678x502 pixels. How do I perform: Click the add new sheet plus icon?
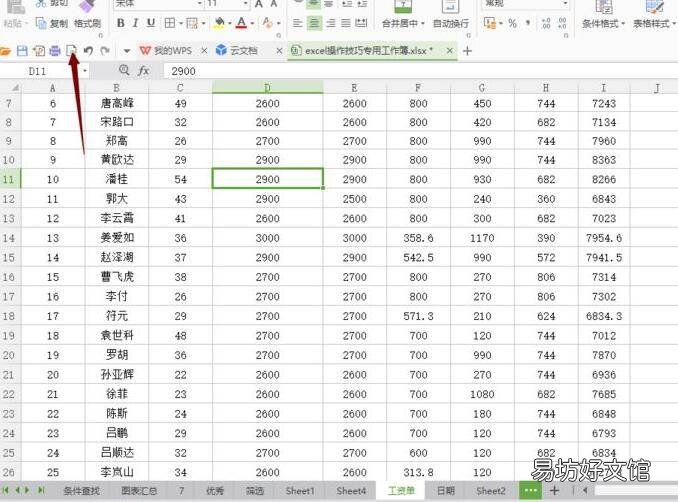click(554, 490)
